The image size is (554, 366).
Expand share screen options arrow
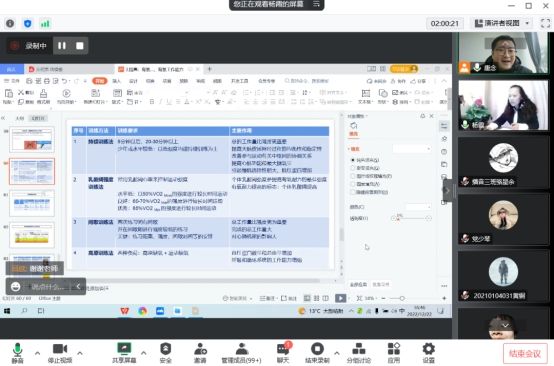(x=144, y=353)
